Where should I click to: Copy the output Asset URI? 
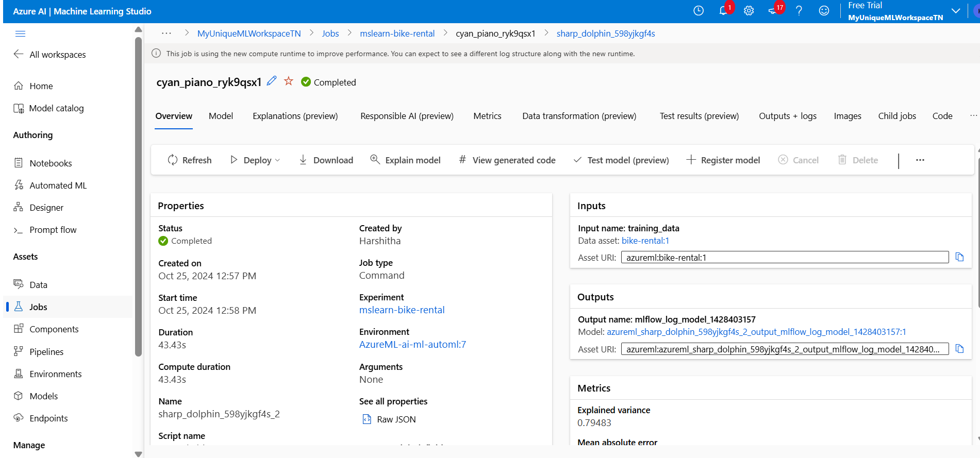click(959, 349)
